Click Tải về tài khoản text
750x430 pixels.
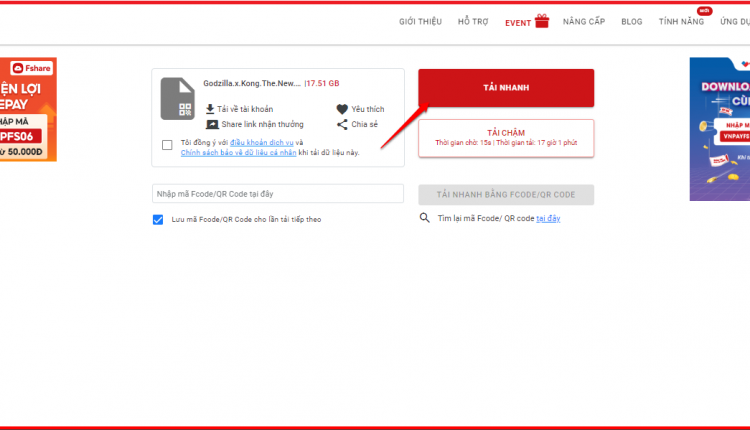point(245,109)
